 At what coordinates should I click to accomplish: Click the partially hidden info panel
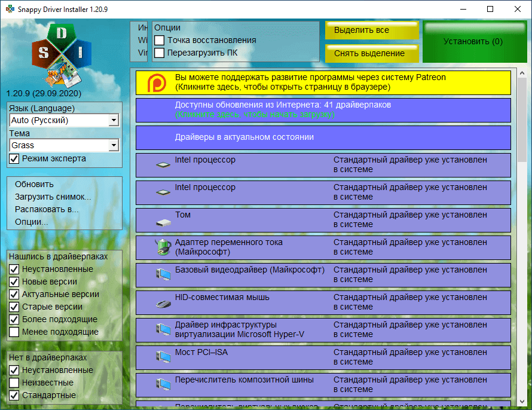(139, 42)
